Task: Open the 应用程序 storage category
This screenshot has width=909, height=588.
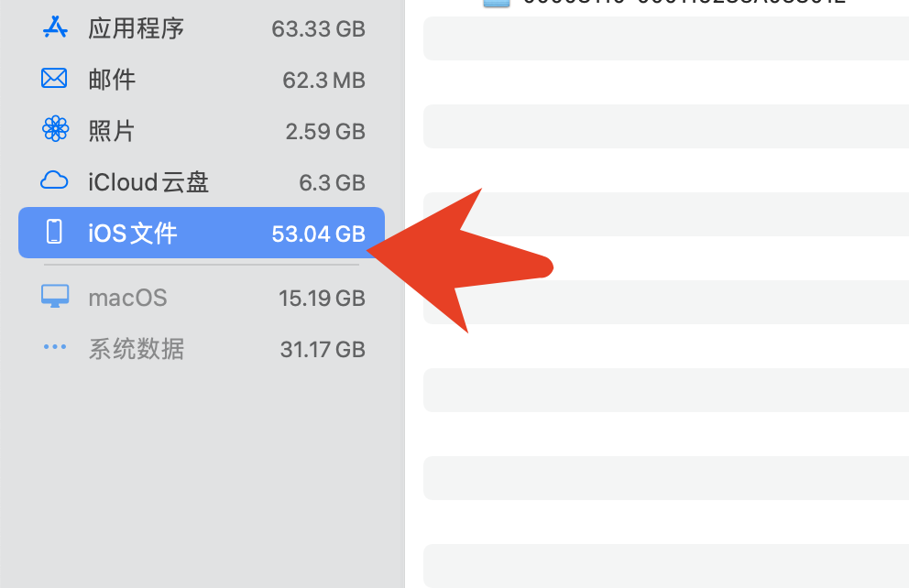Action: 136,28
